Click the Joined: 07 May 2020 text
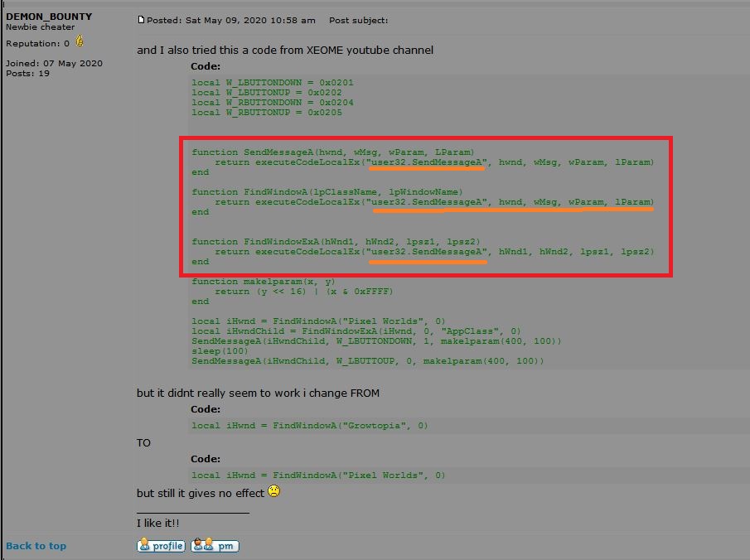Viewport: 750px width, 560px height. coord(54,64)
